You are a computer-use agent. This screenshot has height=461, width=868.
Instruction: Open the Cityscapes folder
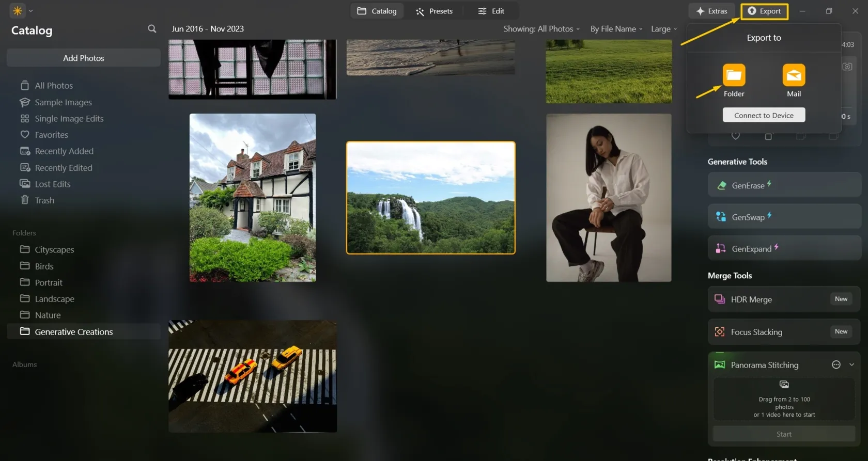tap(54, 250)
